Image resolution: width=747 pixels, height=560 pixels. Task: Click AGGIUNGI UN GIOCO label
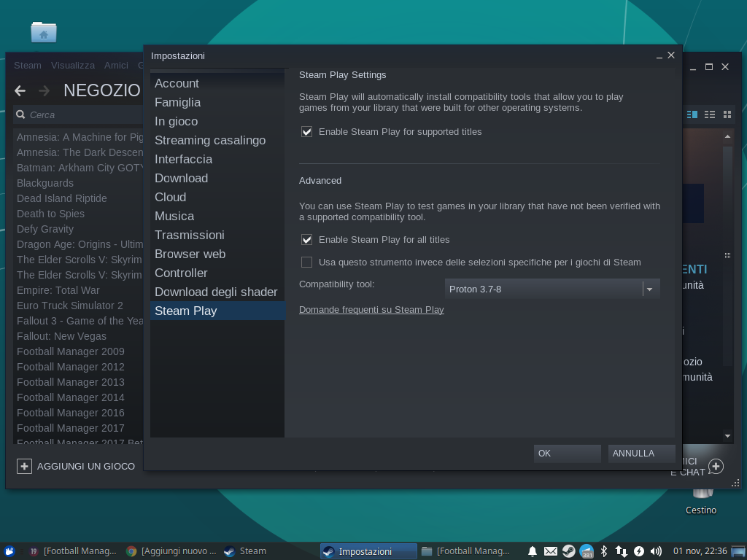(x=86, y=466)
